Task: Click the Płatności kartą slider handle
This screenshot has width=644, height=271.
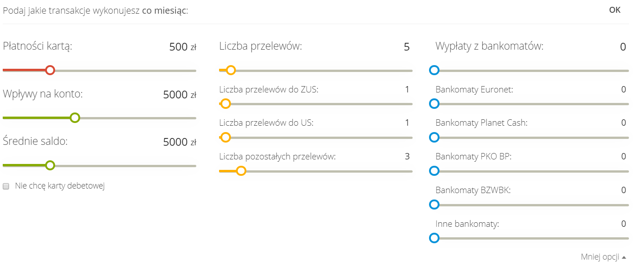Action: [x=50, y=70]
